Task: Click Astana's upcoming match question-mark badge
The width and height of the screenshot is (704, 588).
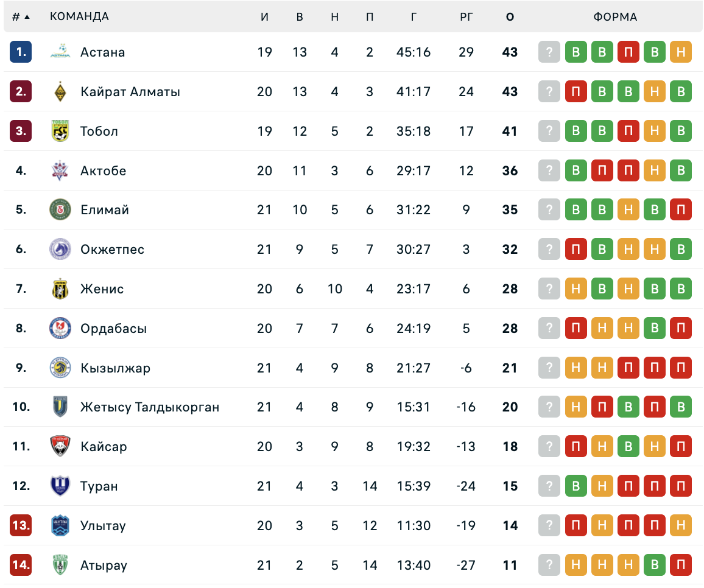Action: 549,52
